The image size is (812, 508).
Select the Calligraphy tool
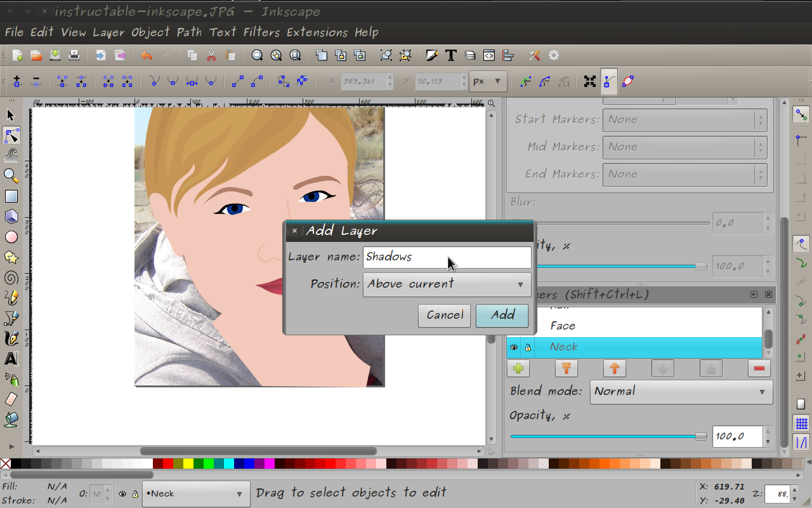tap(11, 338)
